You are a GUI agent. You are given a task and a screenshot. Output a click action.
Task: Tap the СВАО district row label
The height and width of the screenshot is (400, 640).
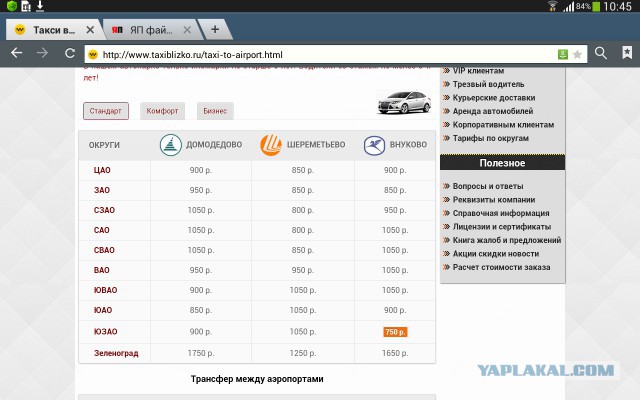pos(104,250)
